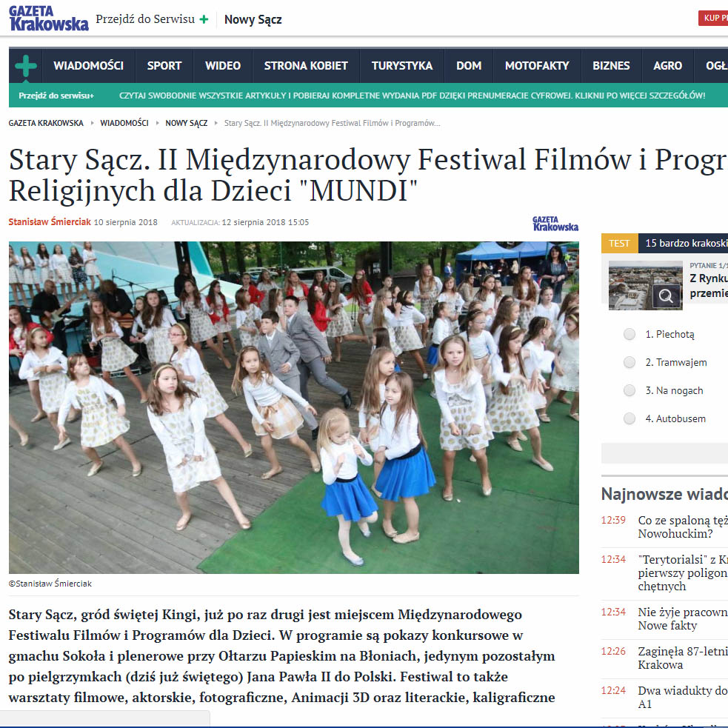The image size is (728, 728).
Task: Click 'Przejdź do serwisu+' in green banner
Action: tap(56, 96)
